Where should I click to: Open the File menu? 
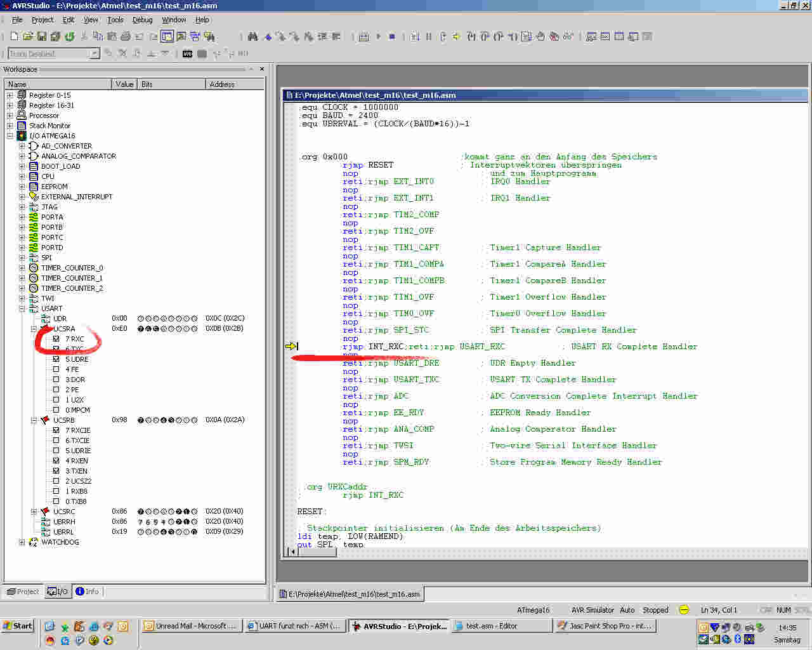(x=17, y=20)
